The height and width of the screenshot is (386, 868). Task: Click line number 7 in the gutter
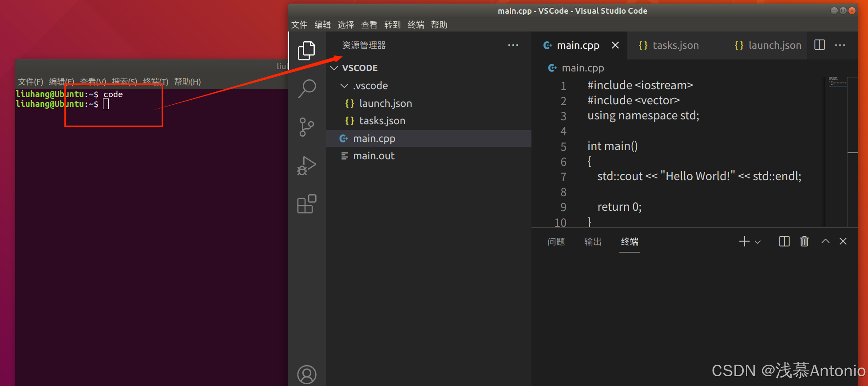(x=563, y=177)
